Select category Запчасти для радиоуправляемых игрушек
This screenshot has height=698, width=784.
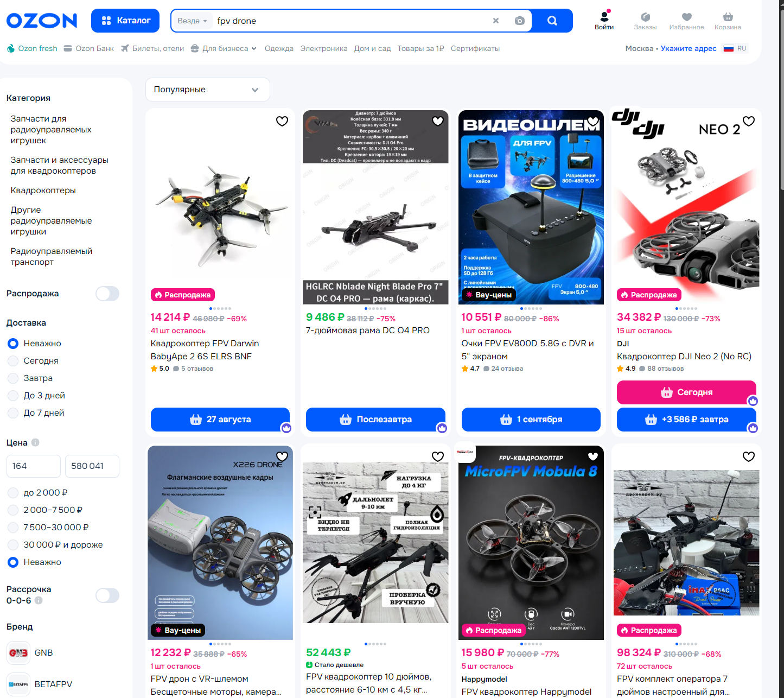coord(51,130)
